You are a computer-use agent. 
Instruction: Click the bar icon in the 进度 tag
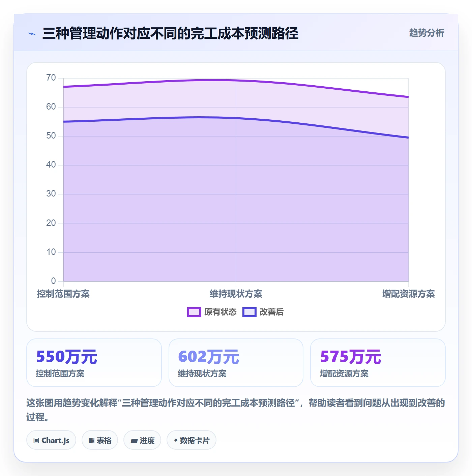pyautogui.click(x=134, y=441)
